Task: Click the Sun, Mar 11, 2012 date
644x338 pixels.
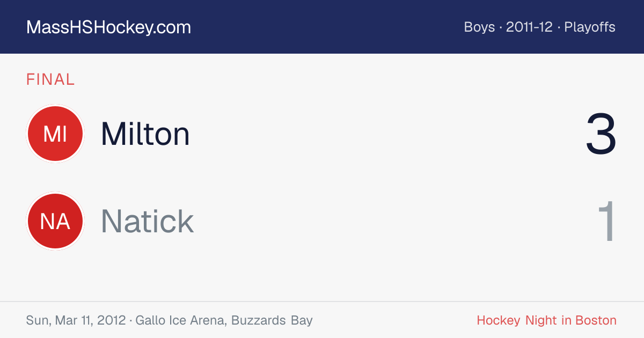Action: pos(76,320)
